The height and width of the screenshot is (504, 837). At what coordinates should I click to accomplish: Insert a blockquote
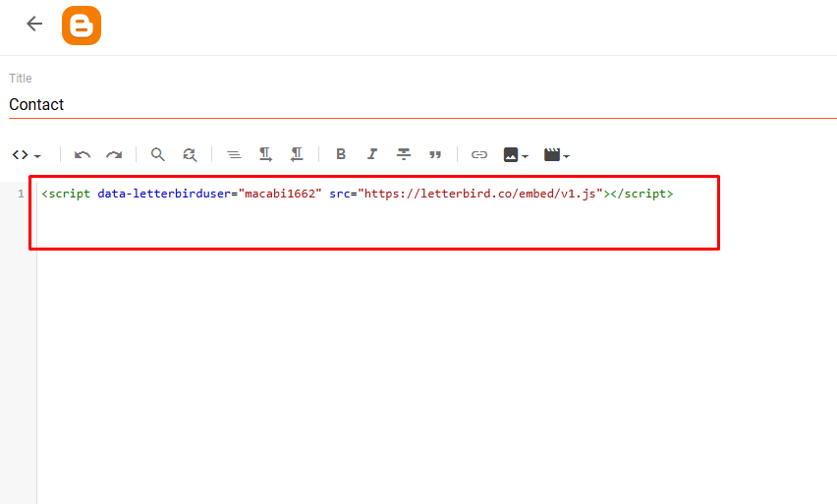pos(435,155)
